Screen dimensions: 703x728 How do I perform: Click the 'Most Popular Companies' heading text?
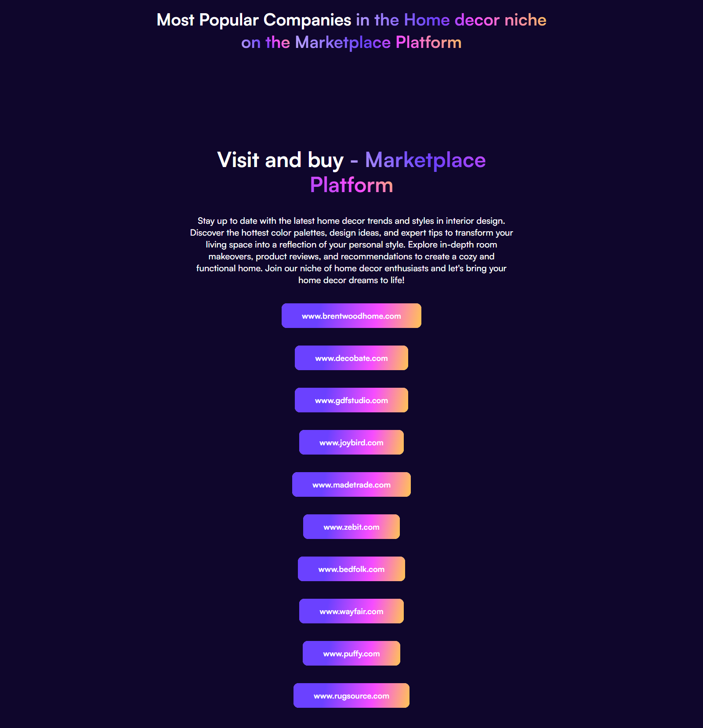coord(254,20)
